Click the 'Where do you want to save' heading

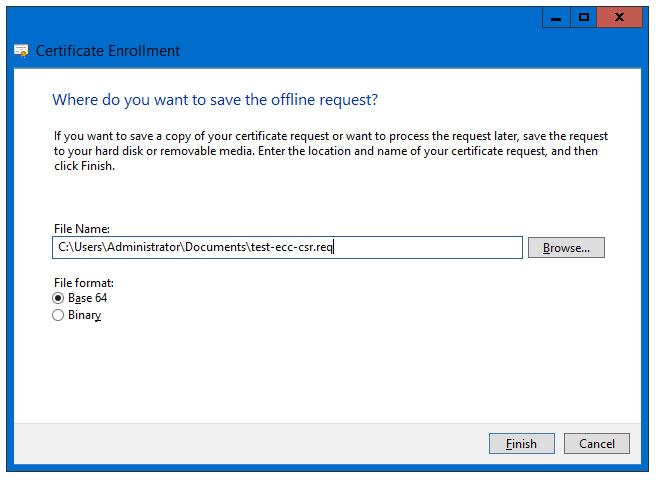(x=215, y=100)
